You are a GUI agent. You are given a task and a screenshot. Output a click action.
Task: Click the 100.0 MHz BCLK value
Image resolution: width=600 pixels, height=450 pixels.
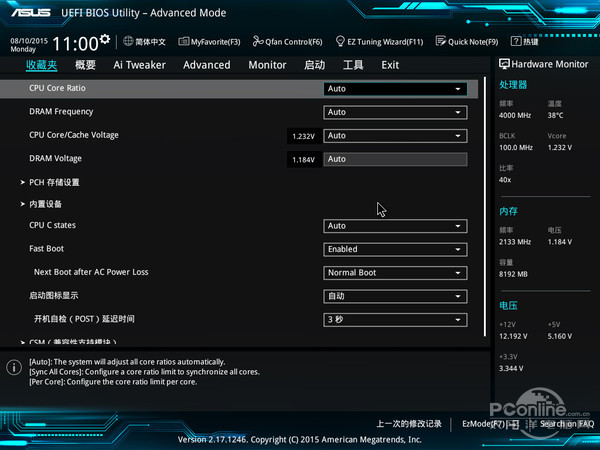tap(516, 148)
